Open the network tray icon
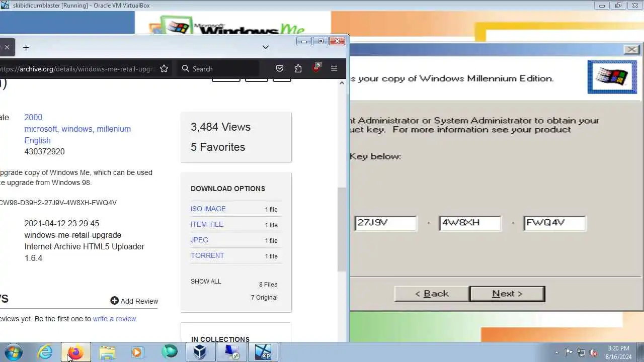This screenshot has height=362, width=644. (581, 352)
